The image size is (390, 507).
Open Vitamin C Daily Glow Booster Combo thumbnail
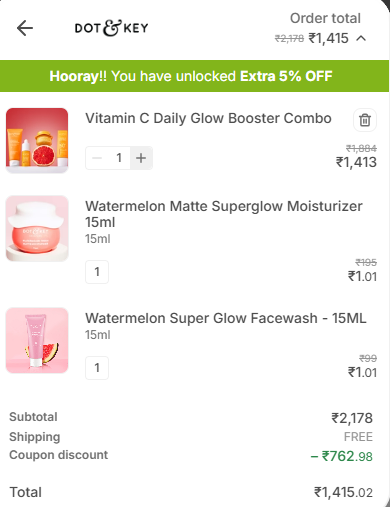[37, 140]
